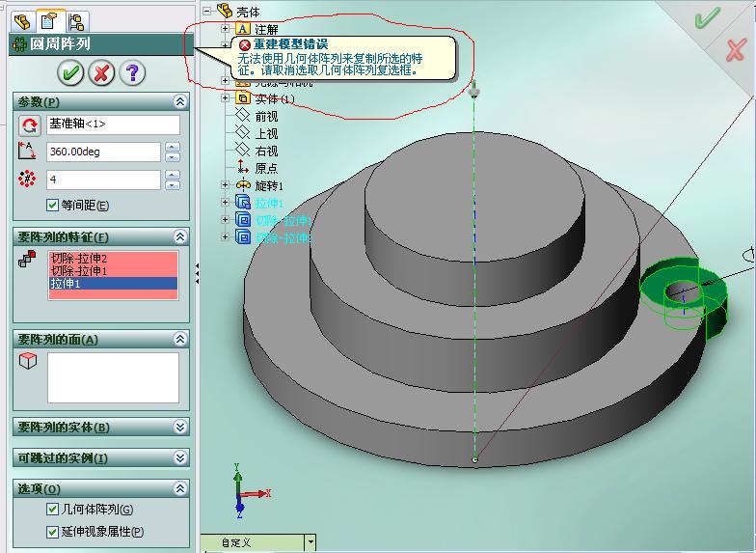Screen dimensions: 756x553
Task: Open the ConfigurationManager tab
Action: (x=77, y=21)
